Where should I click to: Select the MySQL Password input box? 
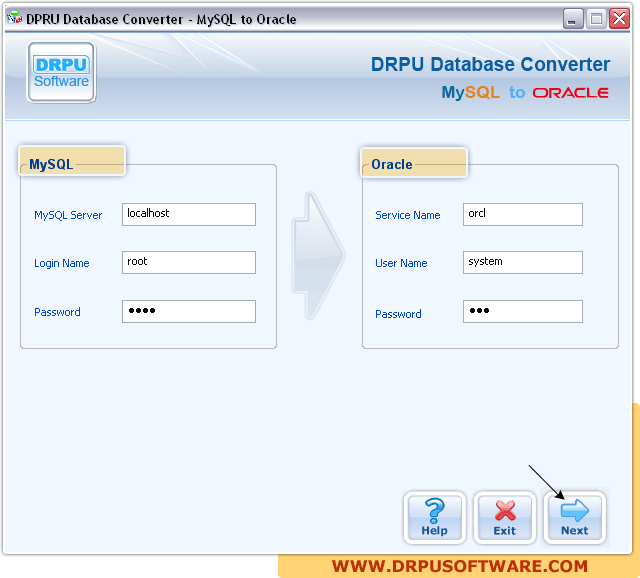189,311
